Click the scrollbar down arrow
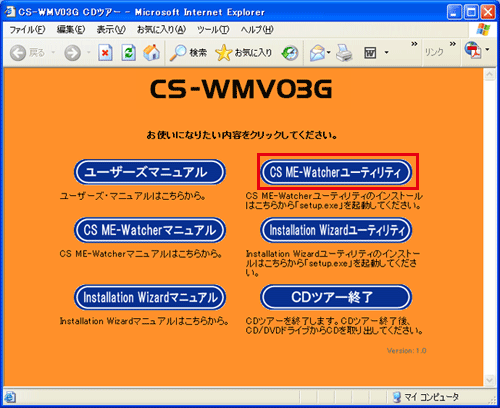This screenshot has height=408, width=500. click(x=489, y=380)
